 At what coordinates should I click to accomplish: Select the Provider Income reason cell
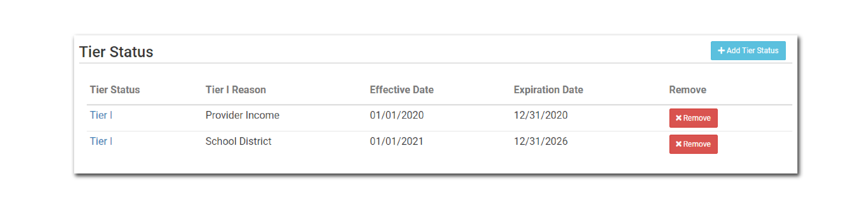point(242,115)
